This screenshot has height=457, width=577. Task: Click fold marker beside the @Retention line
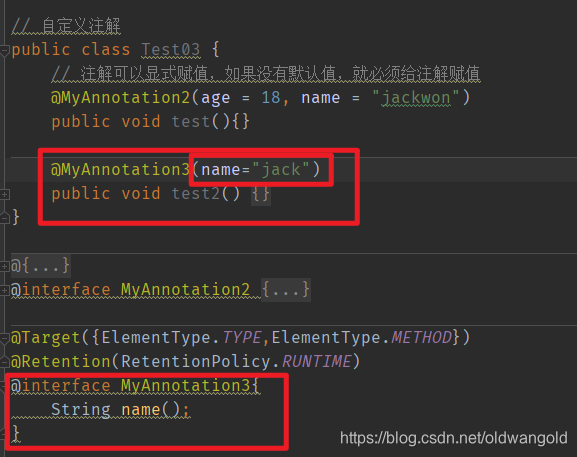(x=4, y=362)
